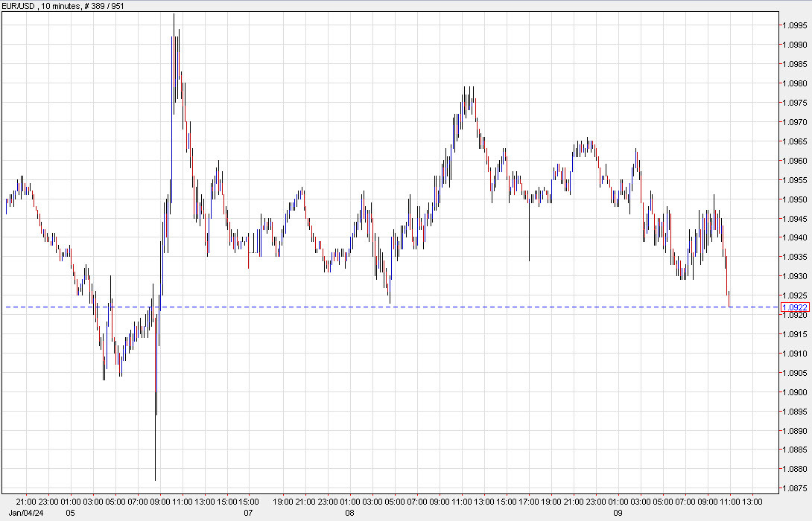Click the 21:00 time axis label
812x521 pixels.
coord(26,502)
